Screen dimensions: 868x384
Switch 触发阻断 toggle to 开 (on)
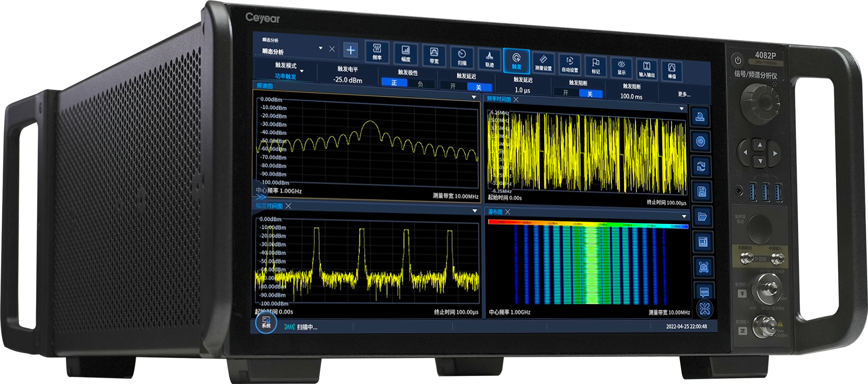(x=565, y=93)
